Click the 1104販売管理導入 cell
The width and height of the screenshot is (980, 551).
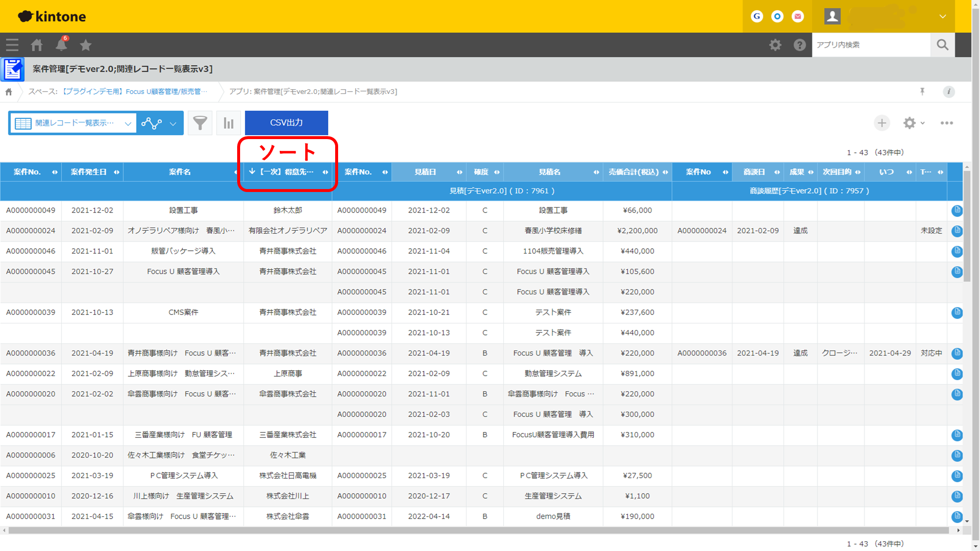point(553,251)
